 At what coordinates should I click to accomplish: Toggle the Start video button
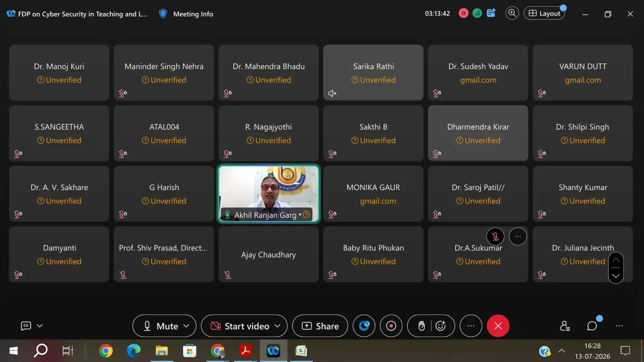point(240,326)
